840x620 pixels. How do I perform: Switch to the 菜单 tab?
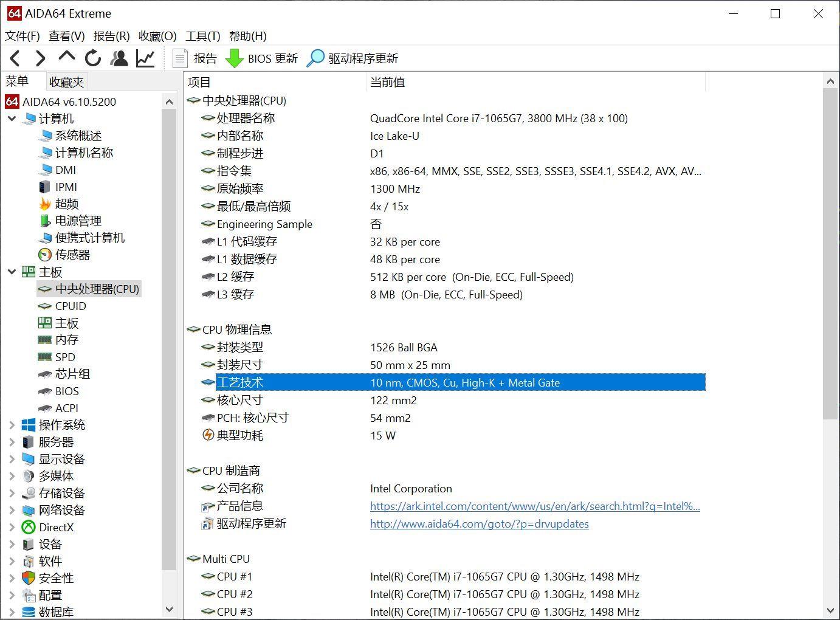tap(17, 81)
